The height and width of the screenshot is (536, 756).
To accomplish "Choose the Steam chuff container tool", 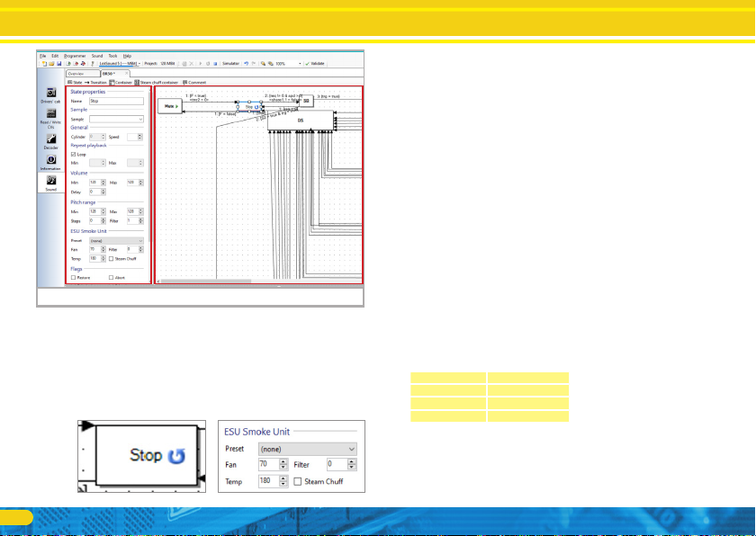I will click(x=157, y=82).
